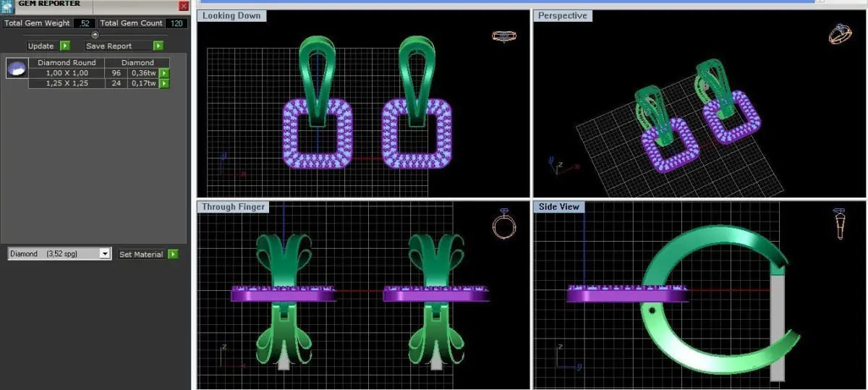This screenshot has height=390, width=868.
Task: Click the Gem Reporter title icon
Action: click(7, 6)
